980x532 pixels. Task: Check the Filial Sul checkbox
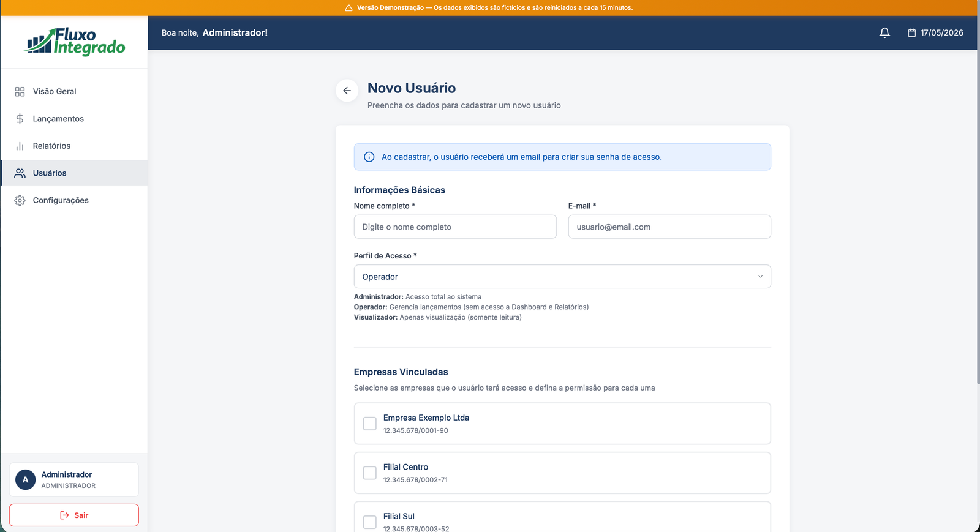(370, 522)
